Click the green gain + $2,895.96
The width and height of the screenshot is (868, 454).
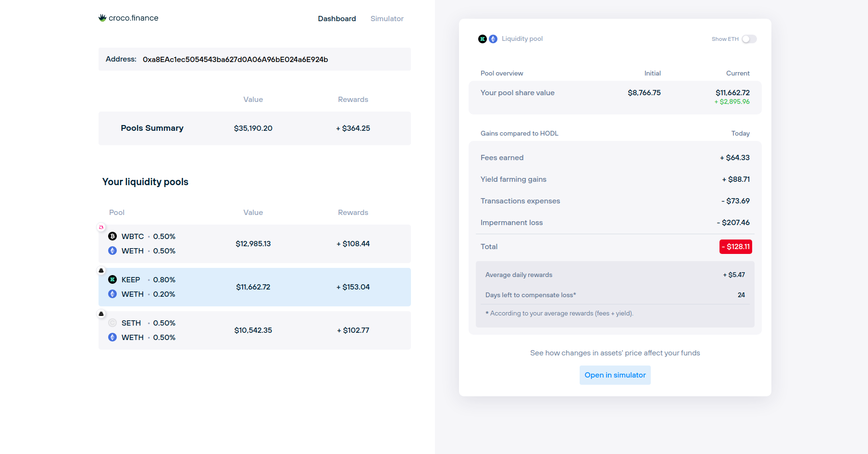(x=732, y=101)
